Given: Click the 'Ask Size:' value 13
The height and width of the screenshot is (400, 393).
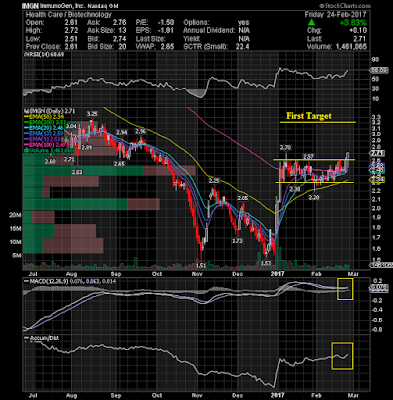Looking at the screenshot, I should pyautogui.click(x=122, y=31).
